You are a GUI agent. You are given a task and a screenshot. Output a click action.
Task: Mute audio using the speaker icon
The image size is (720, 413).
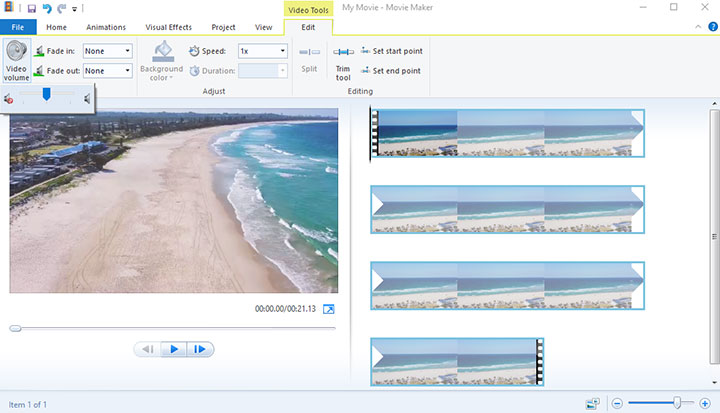click(x=9, y=97)
